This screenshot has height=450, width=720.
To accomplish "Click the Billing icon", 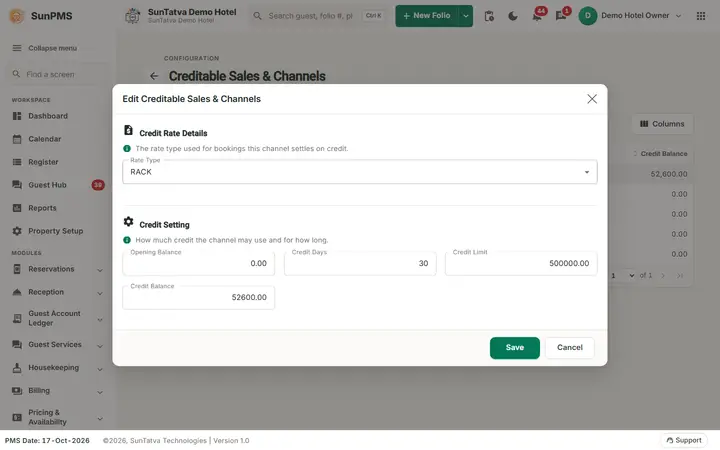I will (x=17, y=391).
